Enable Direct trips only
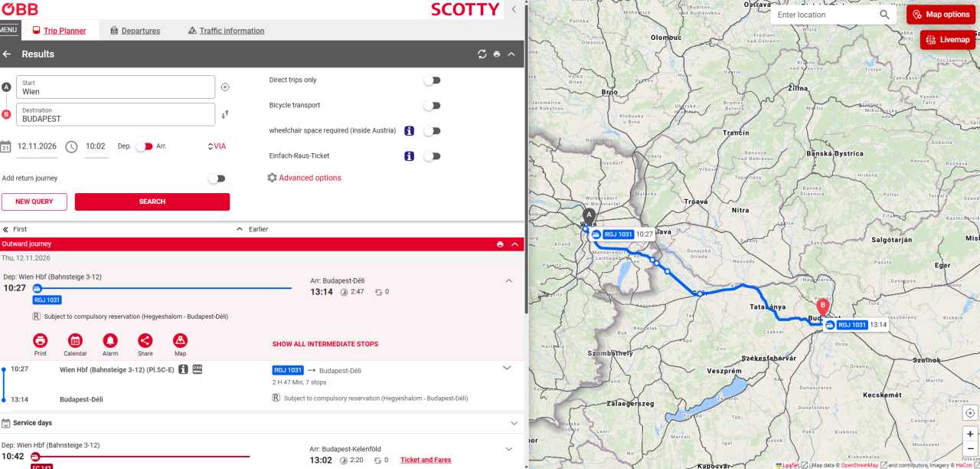Viewport: 980px width, 469px height. coord(433,80)
